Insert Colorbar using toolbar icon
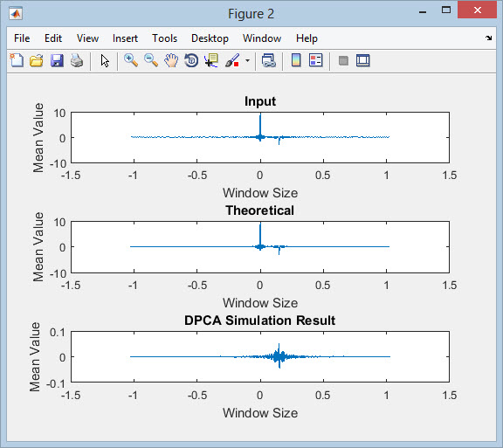The image size is (503, 448). [x=296, y=60]
